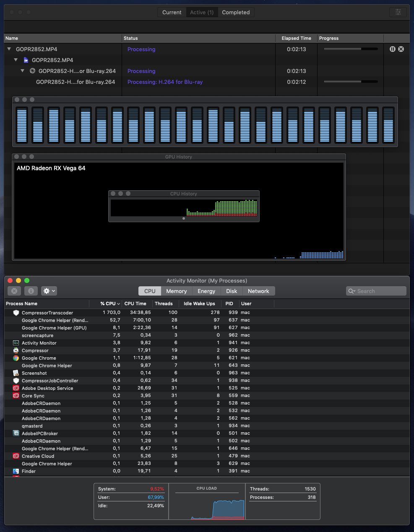The image size is (414, 532).
Task: Open the gear action dropdown menu
Action: 49,291
